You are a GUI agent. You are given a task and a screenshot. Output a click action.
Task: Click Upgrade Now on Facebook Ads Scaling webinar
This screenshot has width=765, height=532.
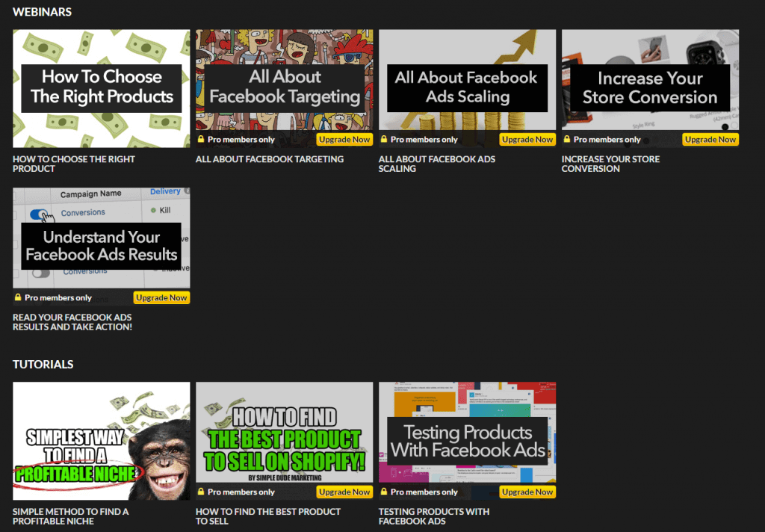pos(527,140)
